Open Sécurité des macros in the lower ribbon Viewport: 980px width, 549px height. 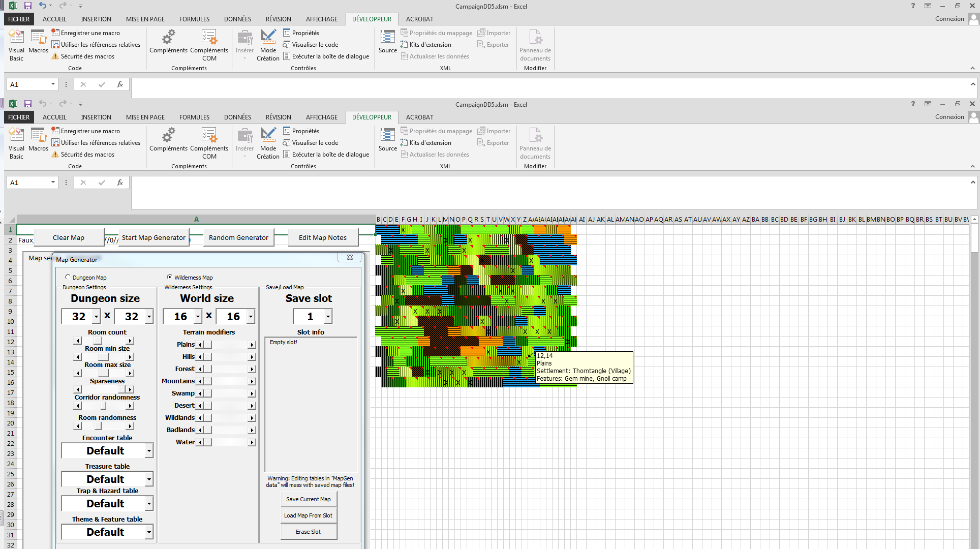point(83,155)
